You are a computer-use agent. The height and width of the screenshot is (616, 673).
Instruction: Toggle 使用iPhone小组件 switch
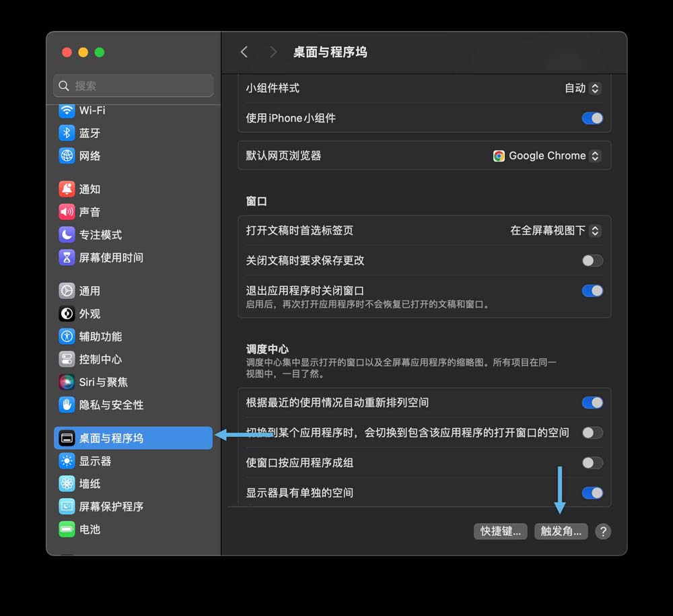592,118
